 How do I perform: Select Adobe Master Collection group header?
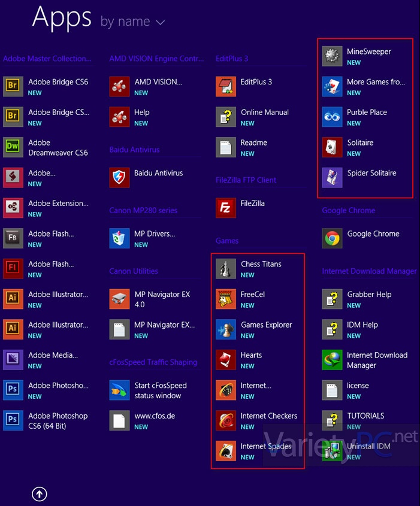click(47, 59)
